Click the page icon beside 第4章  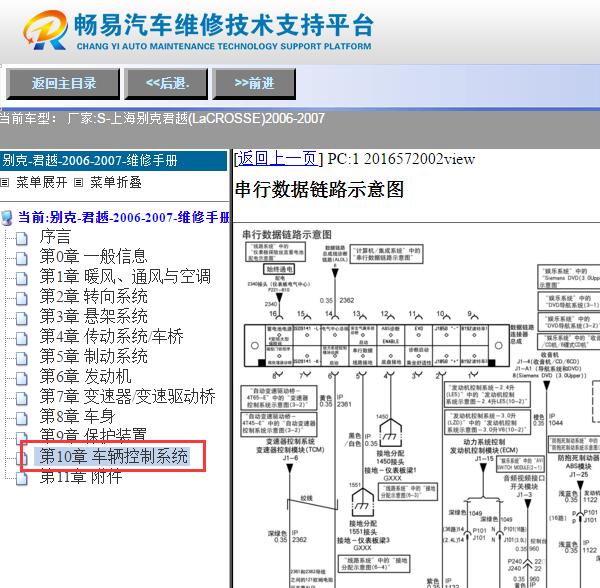click(22, 337)
